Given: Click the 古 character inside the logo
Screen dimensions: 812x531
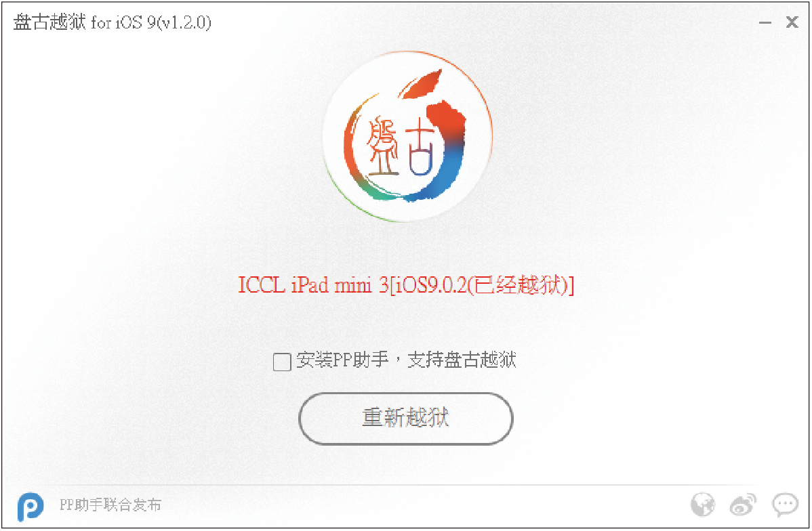Looking at the screenshot, I should tap(420, 146).
